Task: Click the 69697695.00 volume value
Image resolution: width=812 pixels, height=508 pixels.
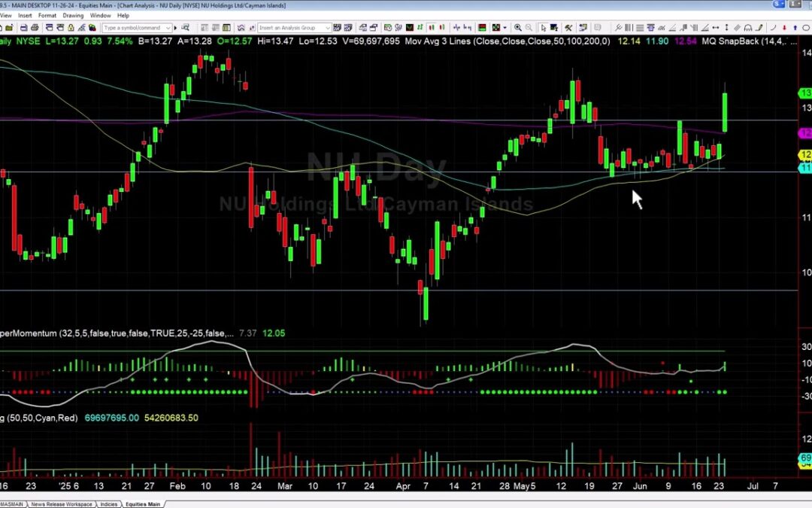Action: click(111, 418)
